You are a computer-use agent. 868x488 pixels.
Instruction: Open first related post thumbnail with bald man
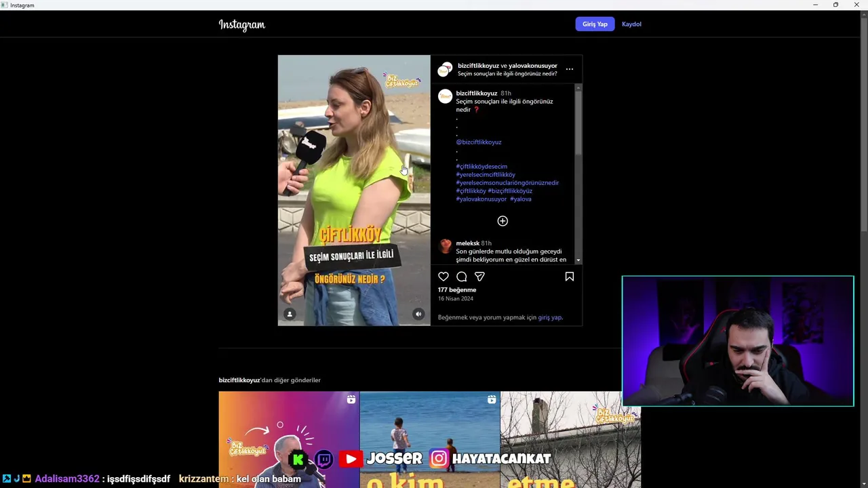(289, 439)
